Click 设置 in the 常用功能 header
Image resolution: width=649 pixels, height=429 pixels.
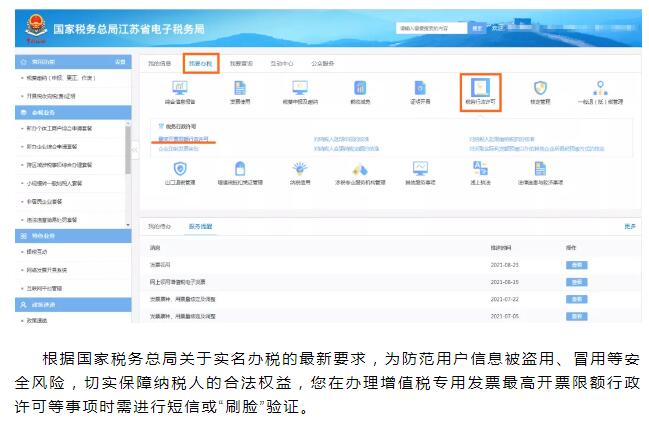coord(120,62)
